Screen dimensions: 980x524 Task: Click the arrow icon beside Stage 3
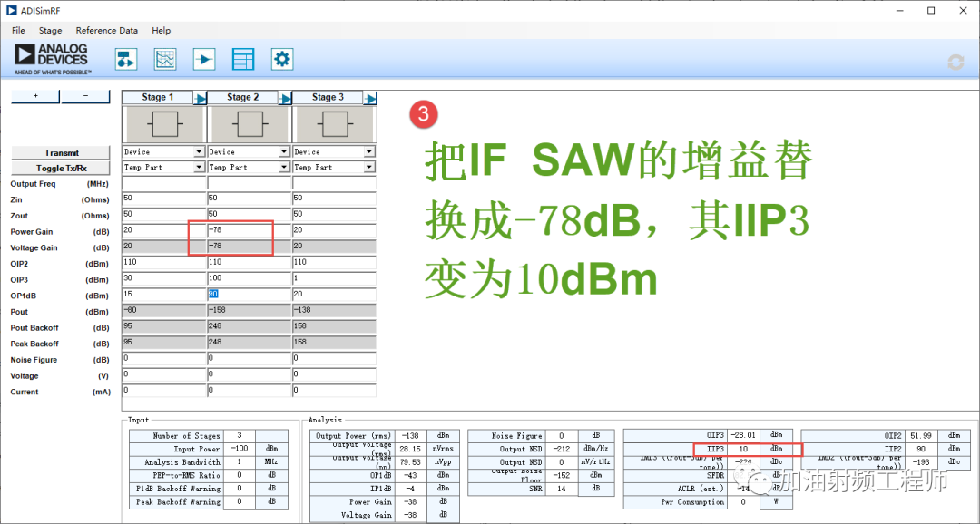tap(370, 98)
